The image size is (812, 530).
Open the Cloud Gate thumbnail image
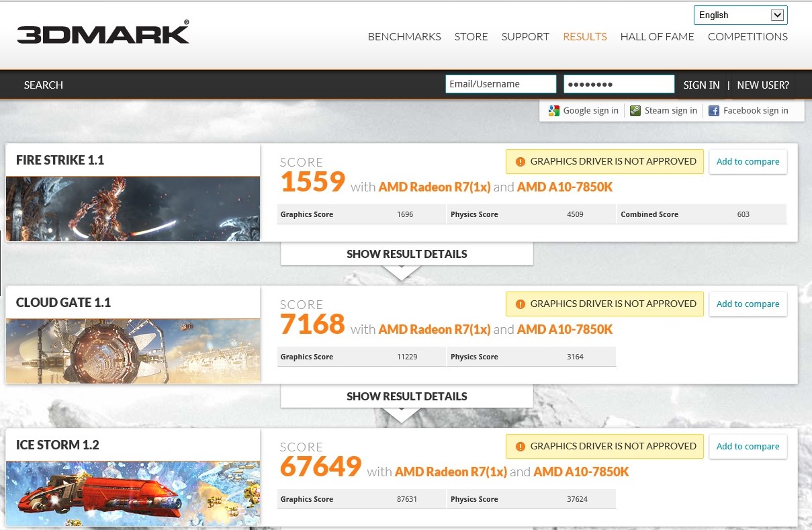pyautogui.click(x=133, y=351)
